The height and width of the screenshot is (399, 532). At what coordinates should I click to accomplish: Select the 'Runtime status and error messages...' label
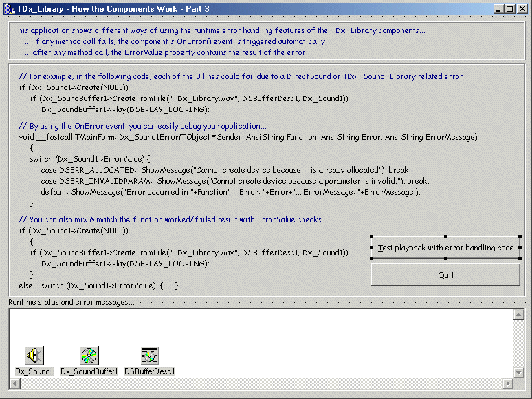tap(71, 302)
